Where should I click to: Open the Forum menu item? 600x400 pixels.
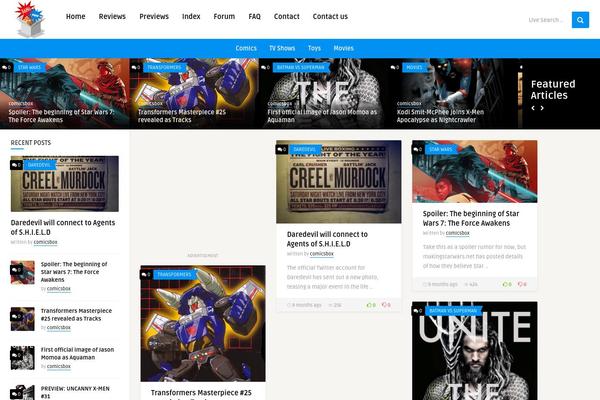coord(224,16)
